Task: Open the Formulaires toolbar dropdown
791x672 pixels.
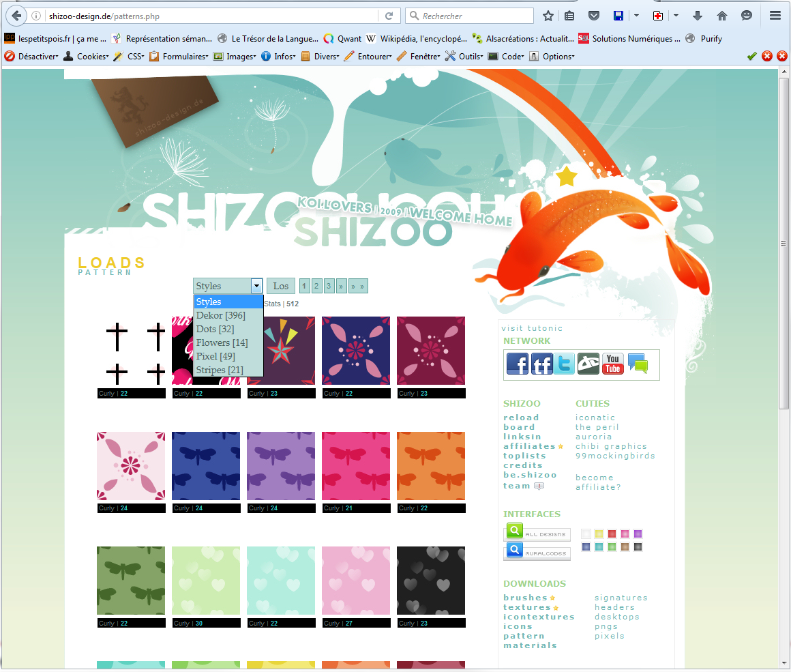Action: point(179,57)
